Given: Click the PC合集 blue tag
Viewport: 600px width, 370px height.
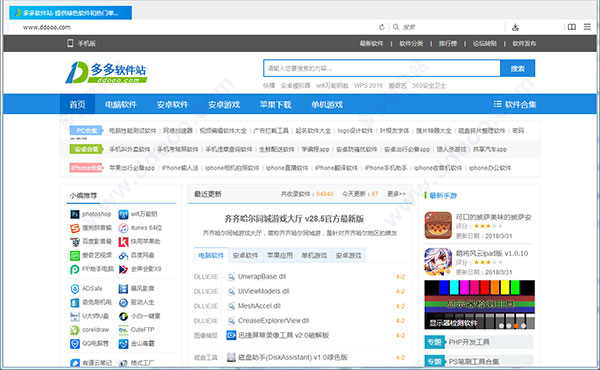Looking at the screenshot, I should pyautogui.click(x=86, y=130).
